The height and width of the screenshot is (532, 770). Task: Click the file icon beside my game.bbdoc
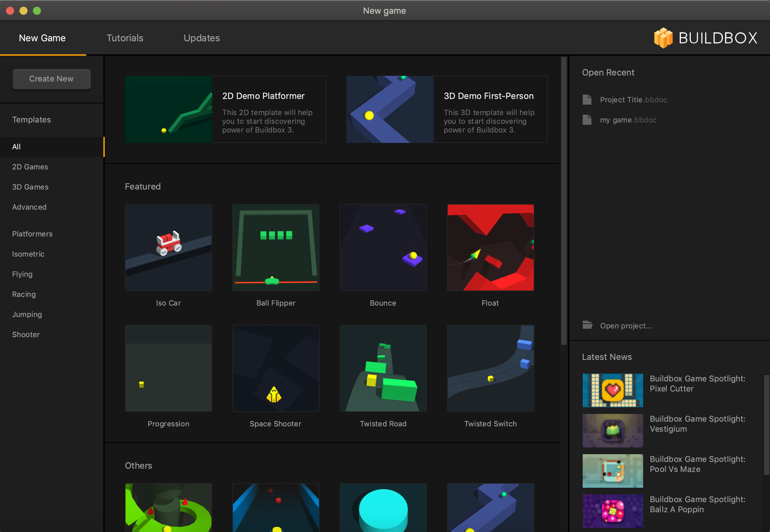pos(587,120)
